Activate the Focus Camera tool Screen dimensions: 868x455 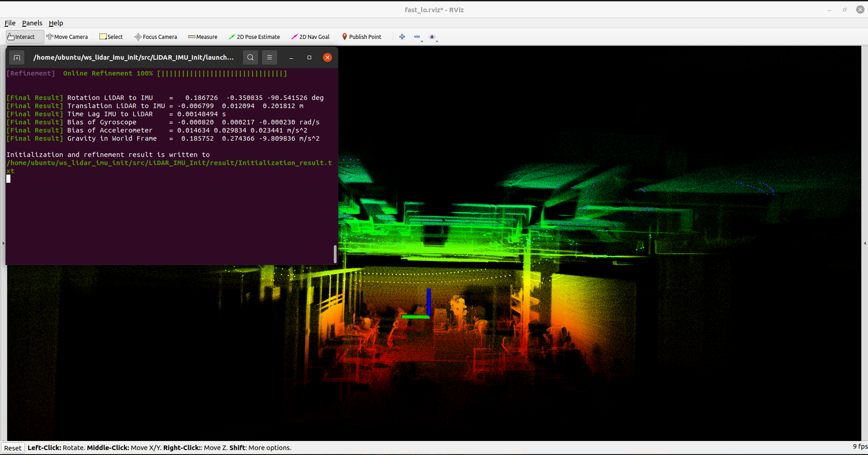click(x=156, y=37)
